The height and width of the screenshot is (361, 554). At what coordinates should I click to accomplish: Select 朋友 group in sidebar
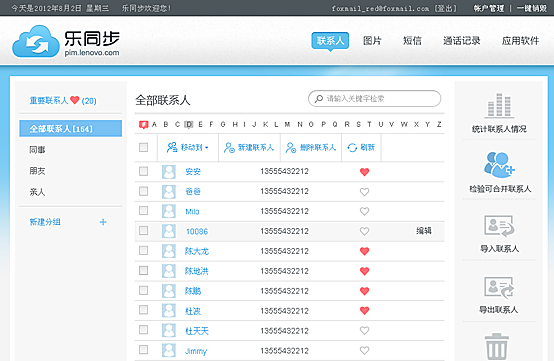37,171
